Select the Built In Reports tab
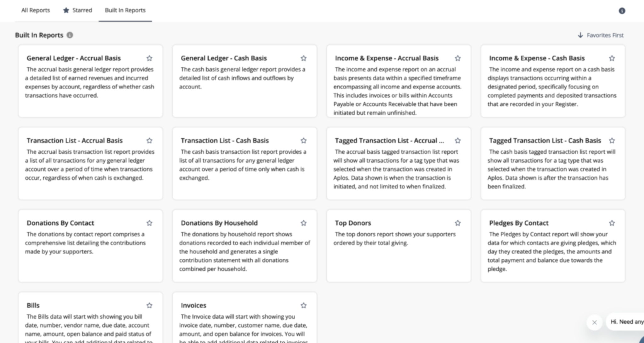Viewport: 644px width, 343px height. pos(125,10)
